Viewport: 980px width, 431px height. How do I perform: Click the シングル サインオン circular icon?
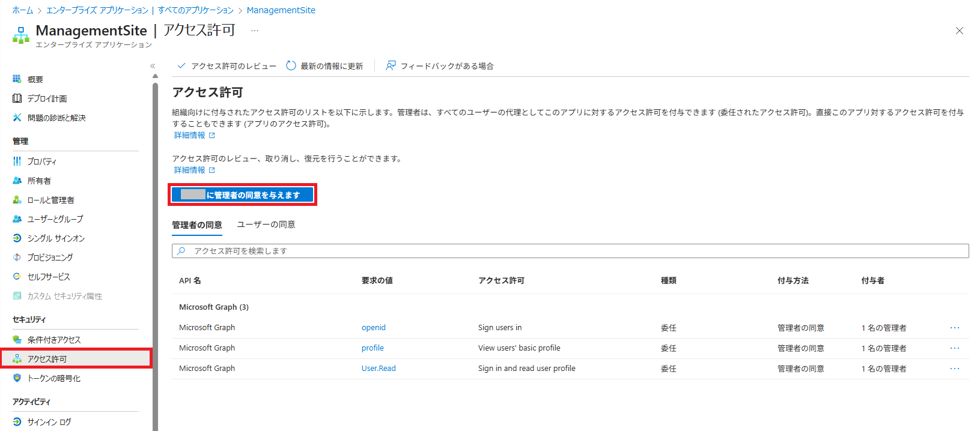[x=17, y=238]
